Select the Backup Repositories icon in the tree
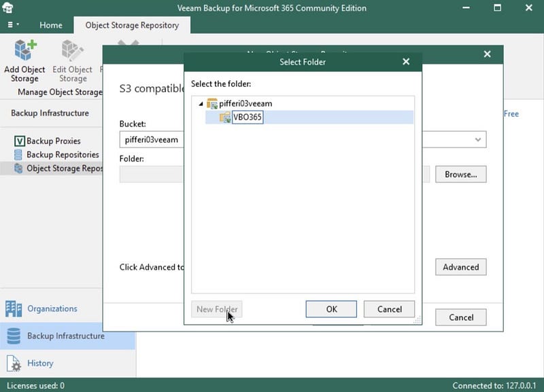The width and height of the screenshot is (544, 392). tap(18, 155)
